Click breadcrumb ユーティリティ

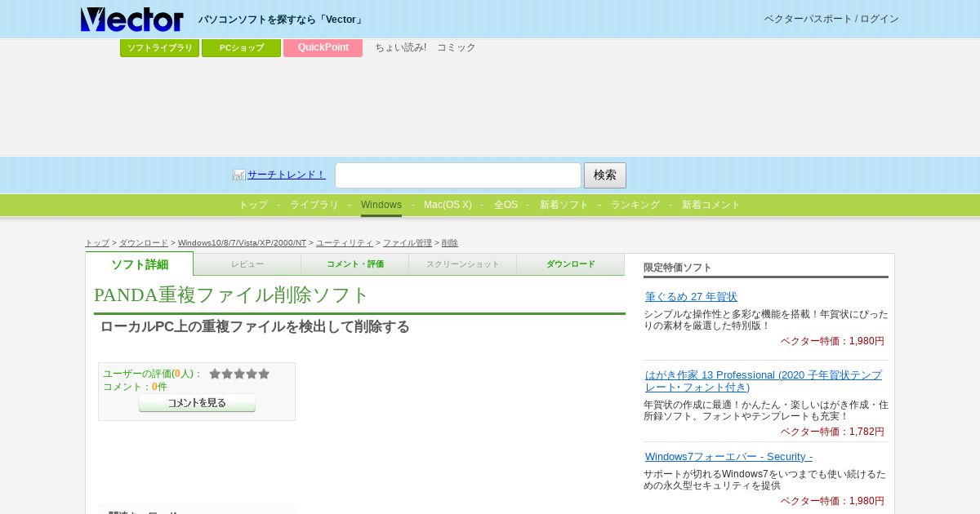click(345, 243)
